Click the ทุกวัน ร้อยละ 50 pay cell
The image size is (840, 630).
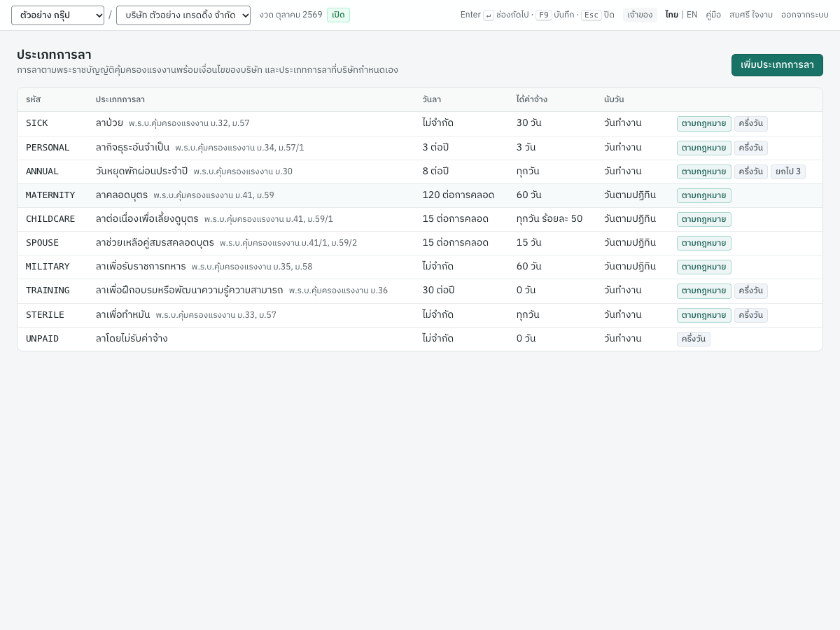(x=549, y=219)
